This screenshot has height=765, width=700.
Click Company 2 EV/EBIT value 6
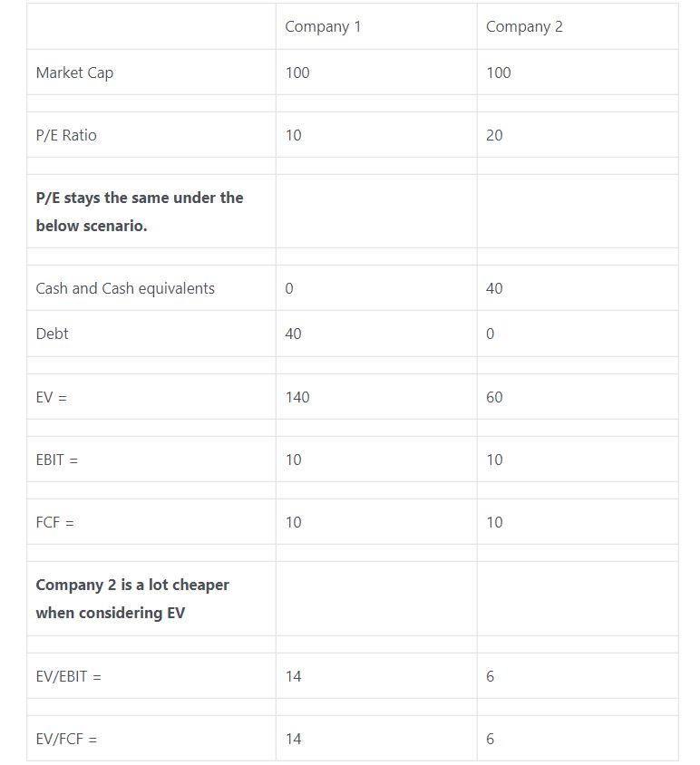click(491, 676)
